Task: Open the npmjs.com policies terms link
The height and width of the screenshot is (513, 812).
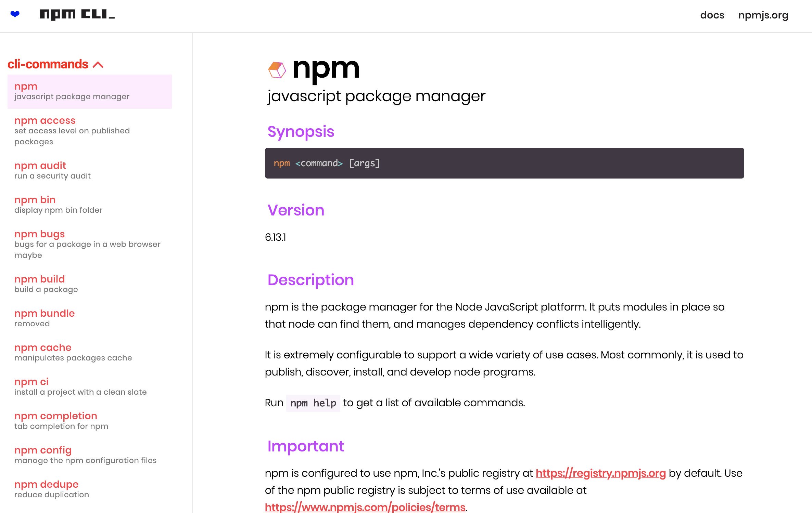Action: click(x=365, y=507)
